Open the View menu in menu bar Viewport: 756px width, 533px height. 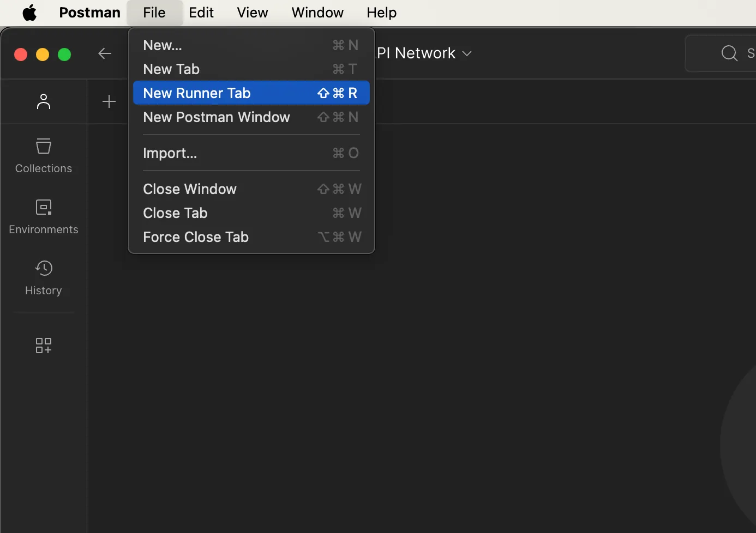(x=252, y=13)
